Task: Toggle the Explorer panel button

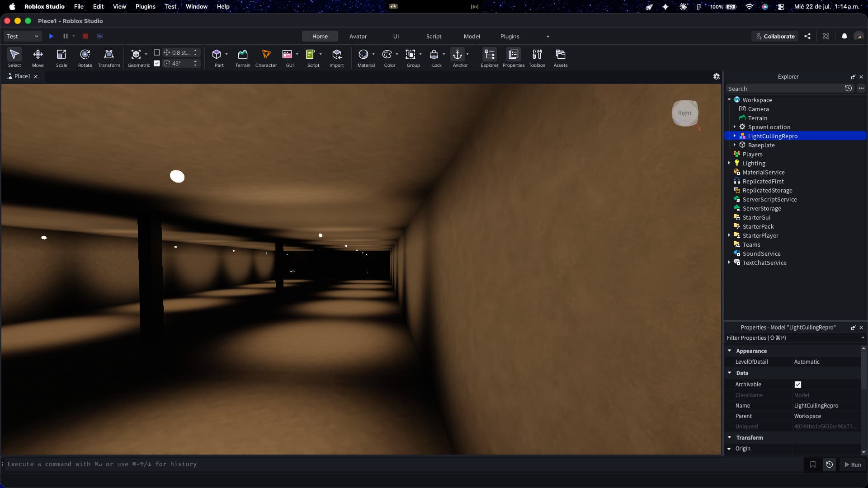Action: (x=490, y=58)
